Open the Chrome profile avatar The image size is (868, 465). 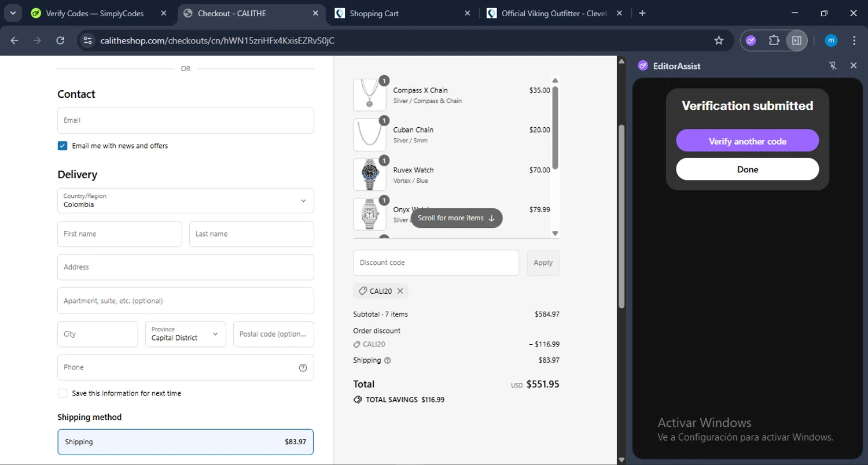pyautogui.click(x=831, y=40)
